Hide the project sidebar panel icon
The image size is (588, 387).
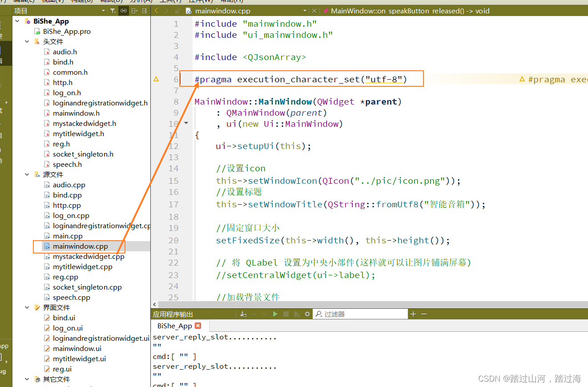pos(144,11)
